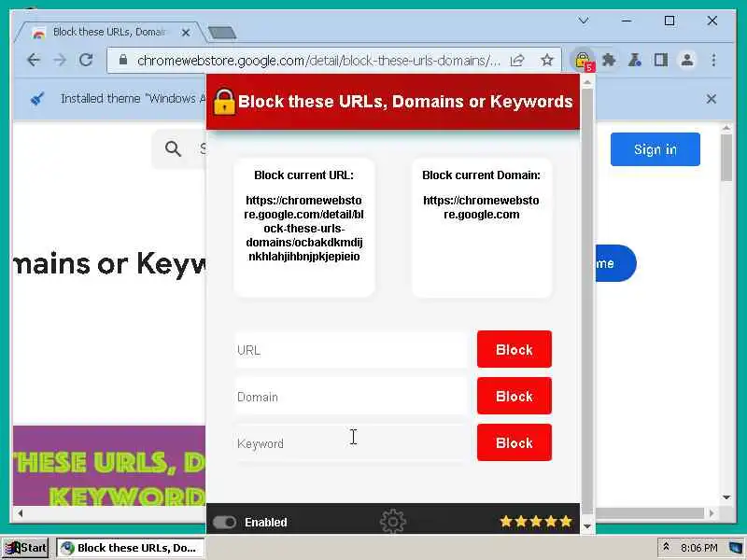This screenshot has height=560, width=747.
Task: Click the page horizontal scroll left arrow
Action: [20, 512]
